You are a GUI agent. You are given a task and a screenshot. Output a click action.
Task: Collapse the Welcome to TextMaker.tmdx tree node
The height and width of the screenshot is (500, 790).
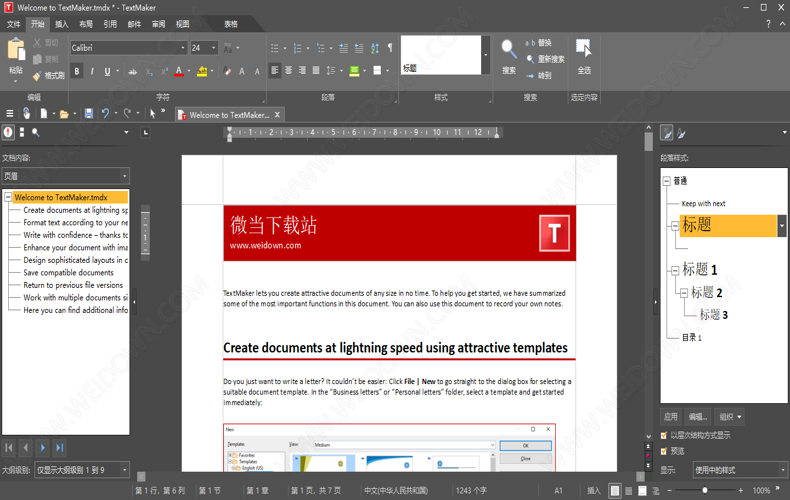(8, 198)
